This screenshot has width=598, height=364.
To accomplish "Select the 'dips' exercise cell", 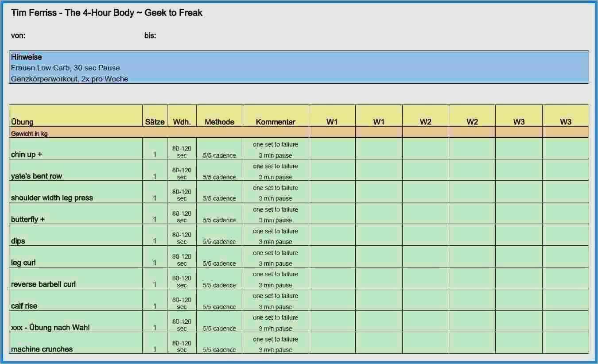I will point(18,241).
